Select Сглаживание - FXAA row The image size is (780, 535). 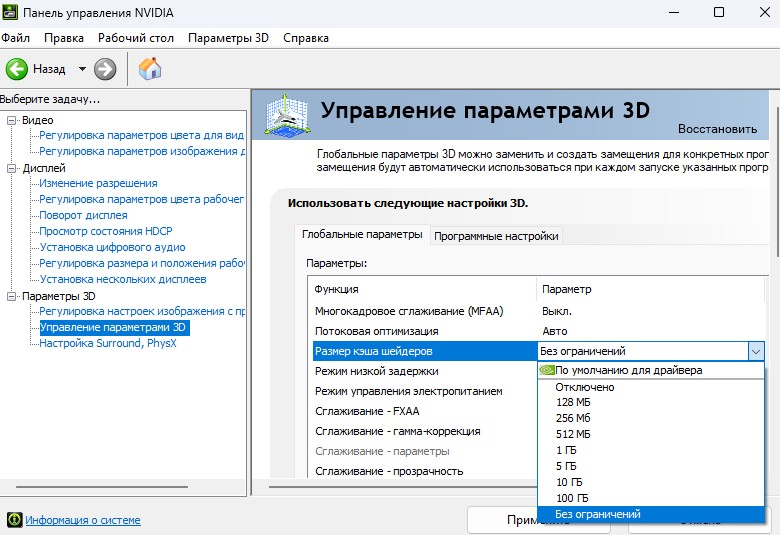(425, 411)
